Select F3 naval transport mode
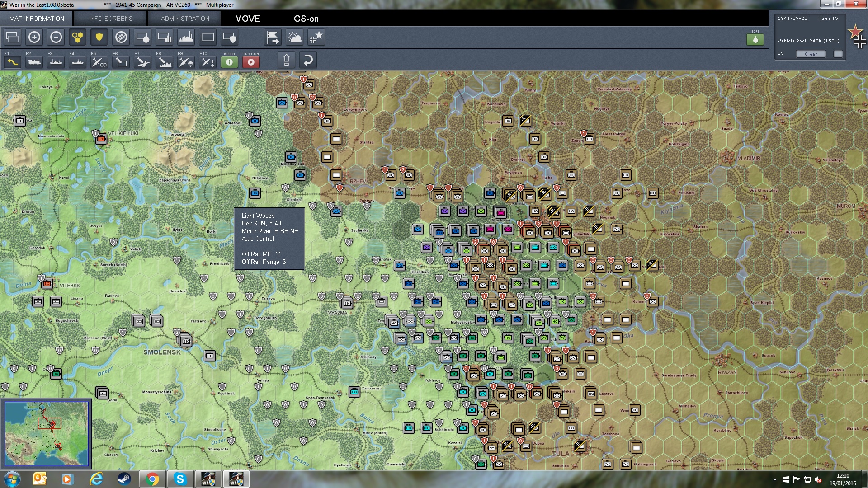Viewport: 868px width, 488px height. (56, 61)
